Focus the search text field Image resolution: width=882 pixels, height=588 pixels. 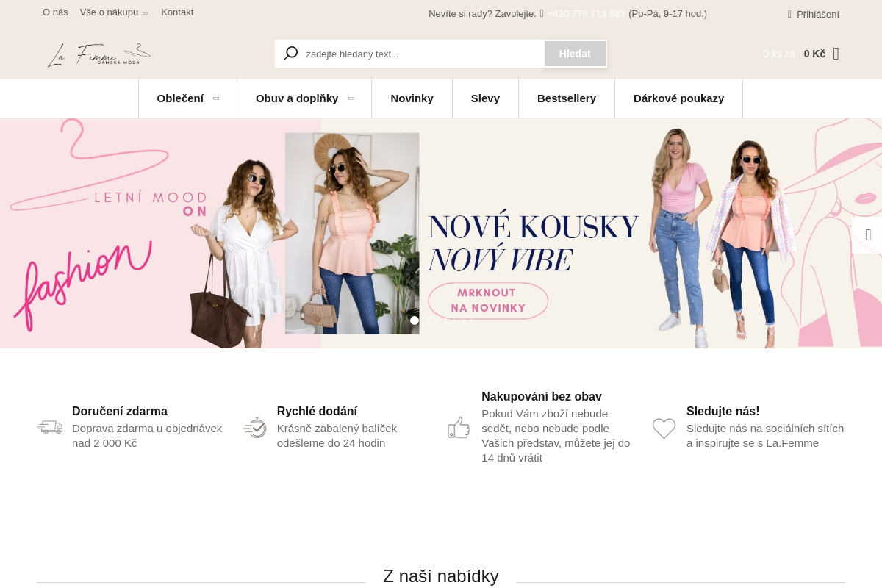click(423, 54)
